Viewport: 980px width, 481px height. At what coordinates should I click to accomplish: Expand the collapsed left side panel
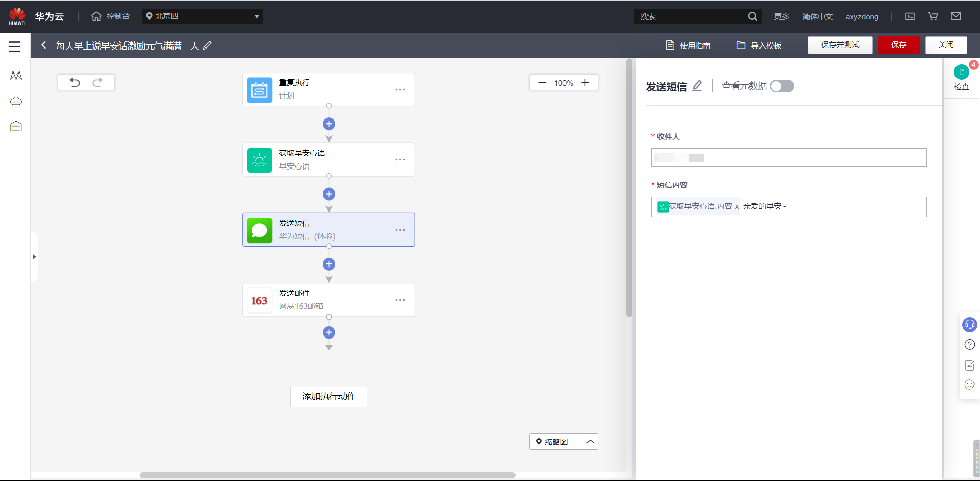(34, 257)
